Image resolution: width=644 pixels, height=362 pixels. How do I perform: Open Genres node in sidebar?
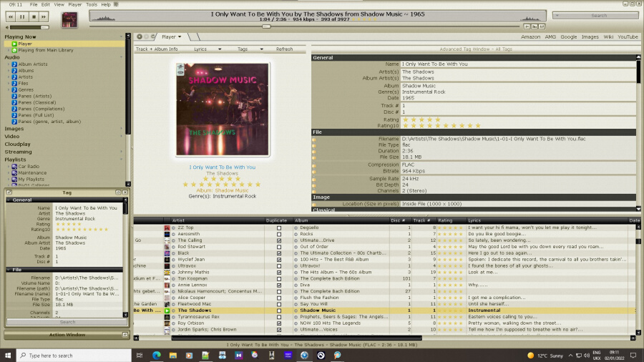[x=26, y=90]
